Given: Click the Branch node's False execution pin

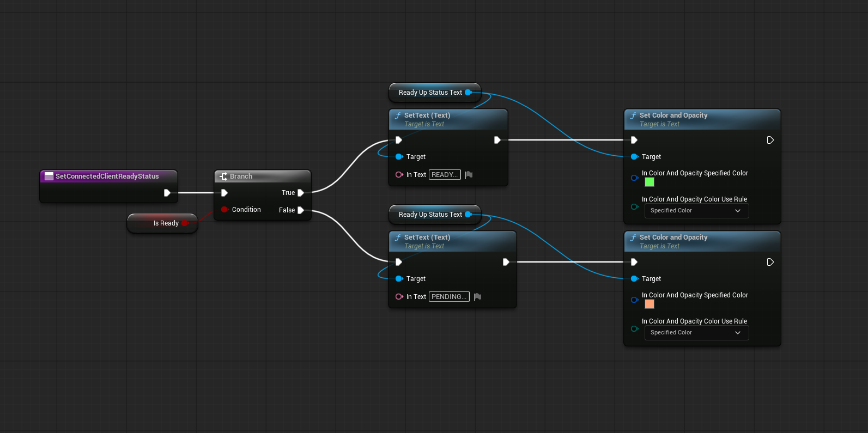Looking at the screenshot, I should 300,210.
